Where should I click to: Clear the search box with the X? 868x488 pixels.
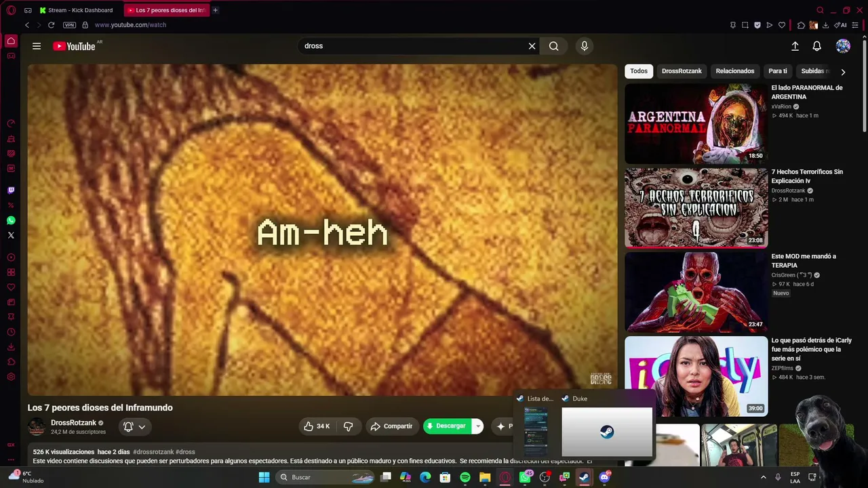pyautogui.click(x=532, y=46)
